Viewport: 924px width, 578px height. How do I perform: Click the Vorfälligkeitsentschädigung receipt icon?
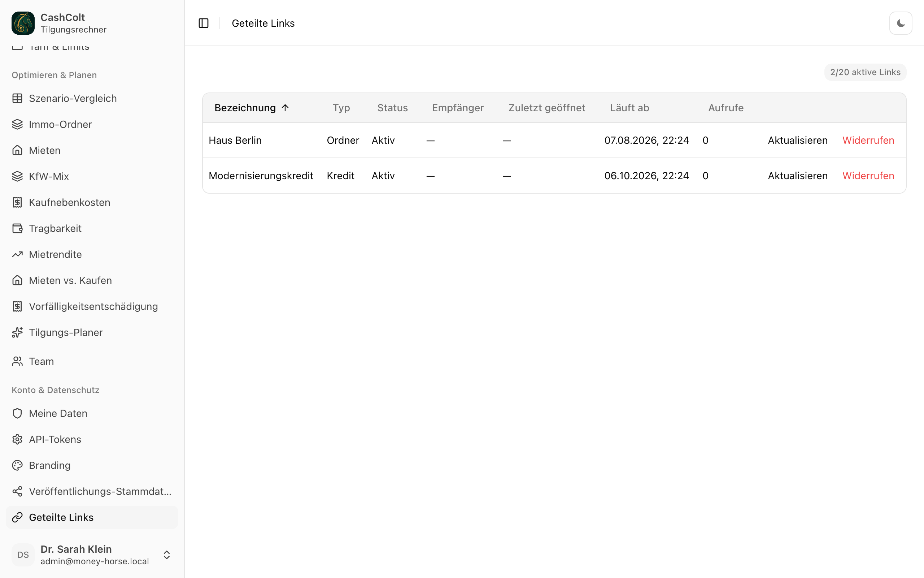17,306
